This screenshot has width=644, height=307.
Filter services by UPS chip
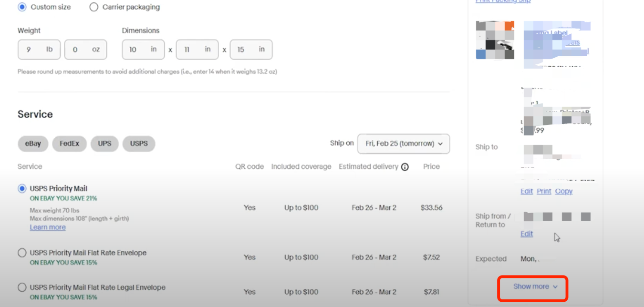(x=104, y=143)
